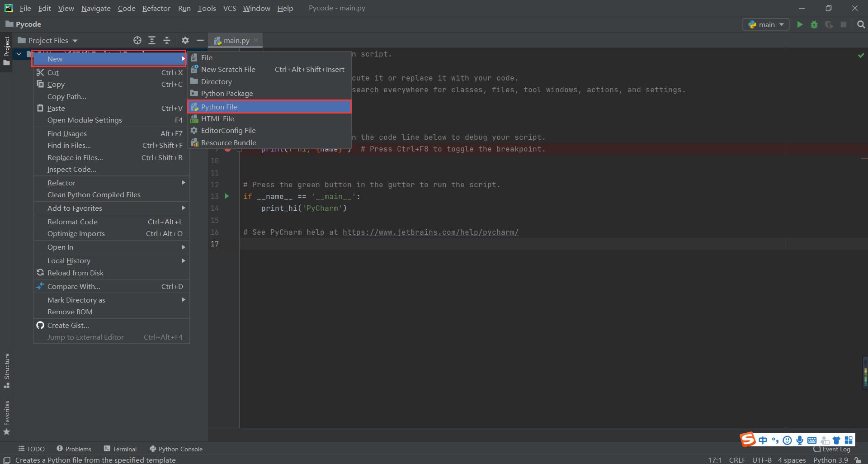The height and width of the screenshot is (464, 868).
Task: Click the Pycode breadcrumb in navigation bar
Action: point(23,24)
